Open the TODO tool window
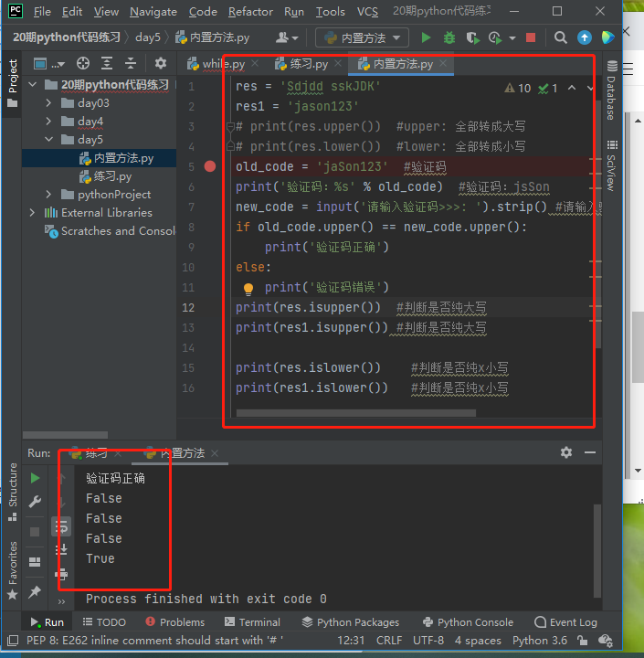Viewport: 644px width, 658px height. tap(104, 622)
